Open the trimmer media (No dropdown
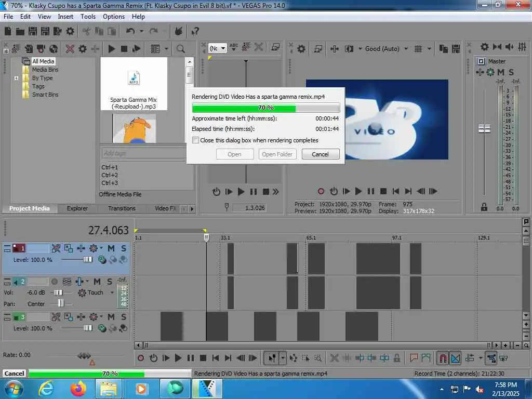 (x=223, y=48)
